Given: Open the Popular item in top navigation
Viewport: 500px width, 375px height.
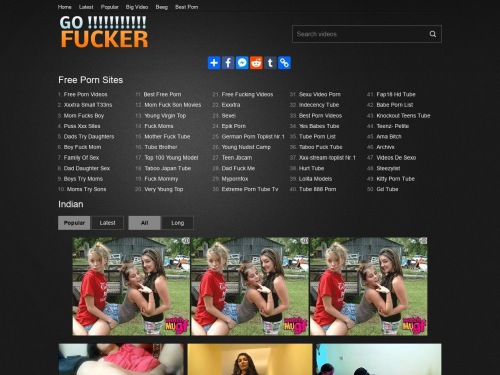Looking at the screenshot, I should [x=110, y=7].
